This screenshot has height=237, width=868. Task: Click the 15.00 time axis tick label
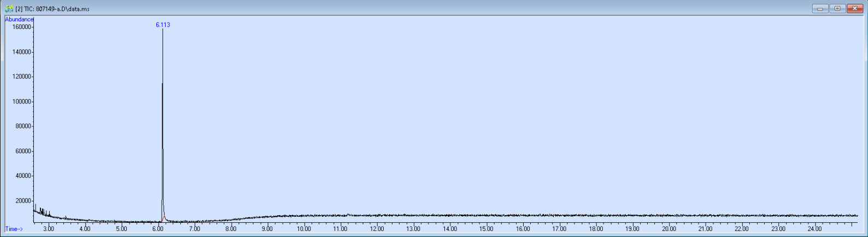[x=486, y=229]
